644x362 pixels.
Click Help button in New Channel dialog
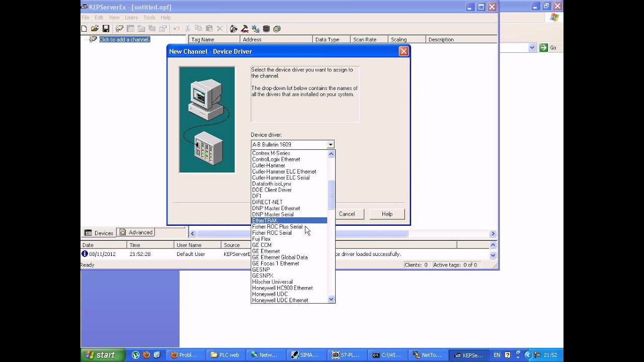point(387,214)
